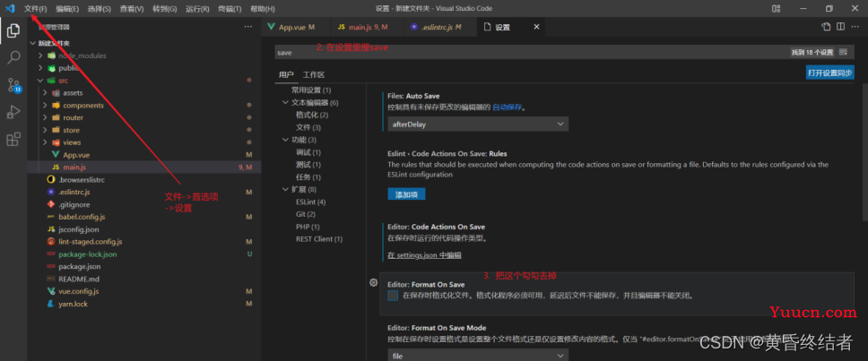868x361 pixels.
Task: Follow the 自动保存 link
Action: [507, 107]
